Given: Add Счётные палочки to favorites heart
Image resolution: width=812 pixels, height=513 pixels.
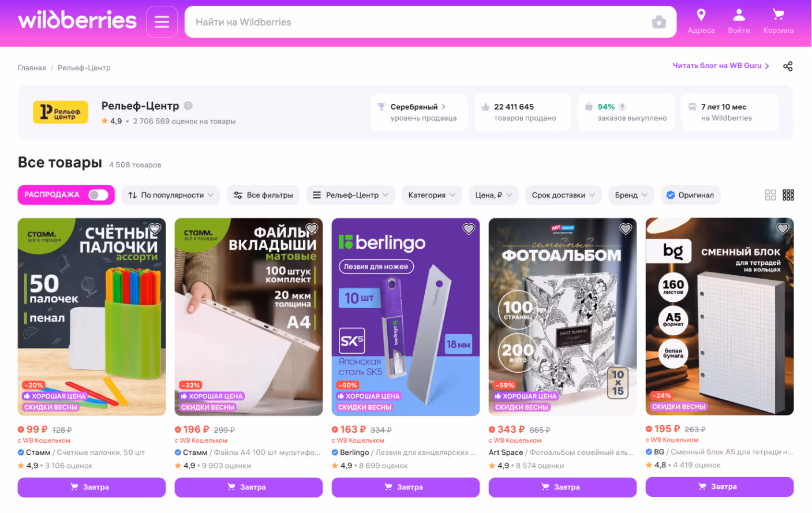Looking at the screenshot, I should pos(155,229).
